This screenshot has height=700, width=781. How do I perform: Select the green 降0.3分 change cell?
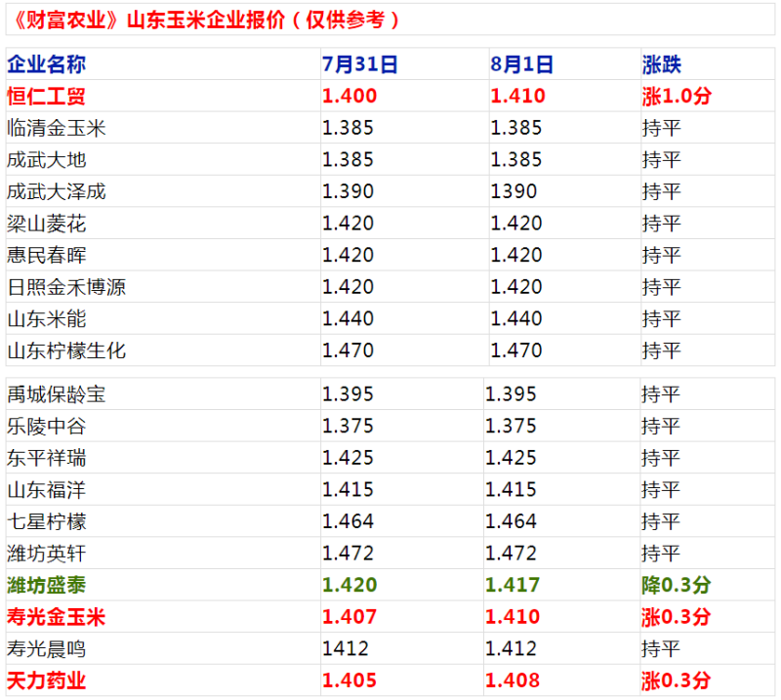[676, 585]
